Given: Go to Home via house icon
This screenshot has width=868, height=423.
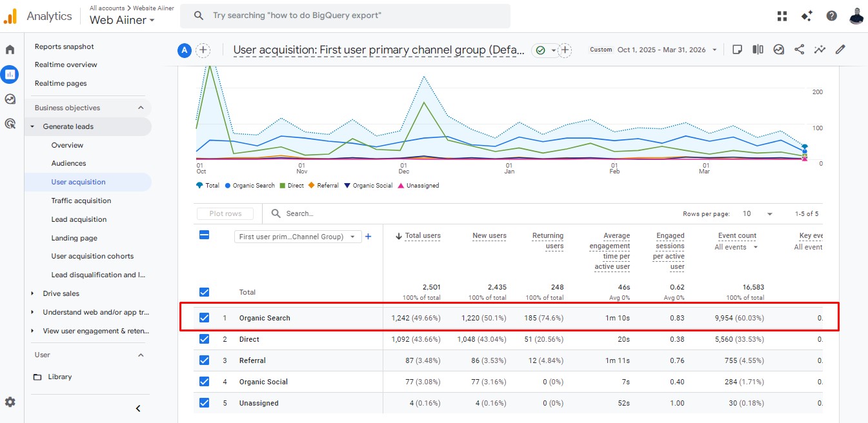Looking at the screenshot, I should (x=10, y=50).
